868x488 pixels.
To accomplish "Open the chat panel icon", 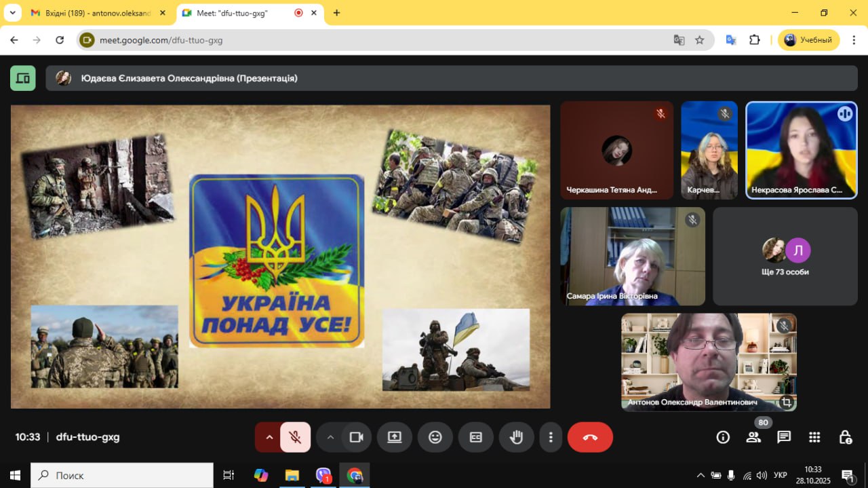I will (x=784, y=437).
